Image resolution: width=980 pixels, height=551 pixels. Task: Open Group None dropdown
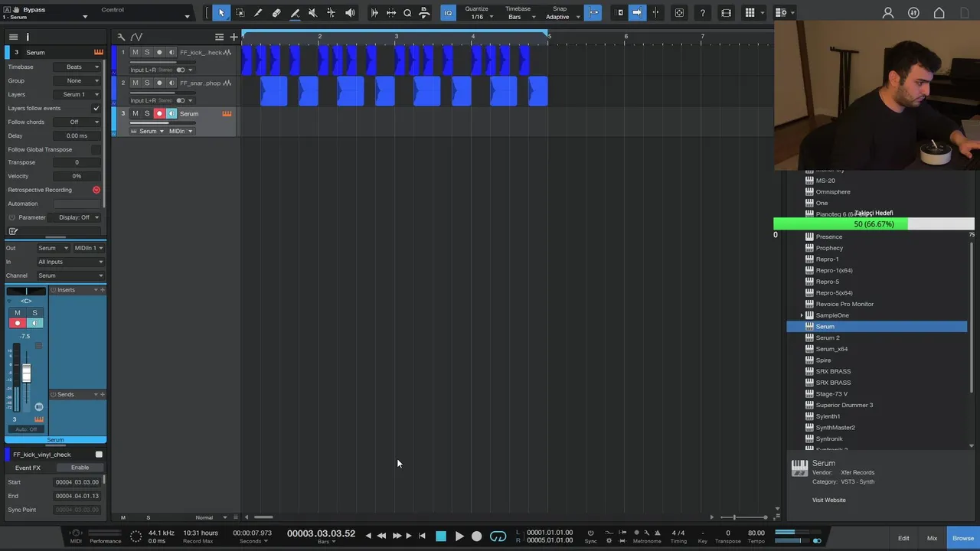click(x=77, y=80)
